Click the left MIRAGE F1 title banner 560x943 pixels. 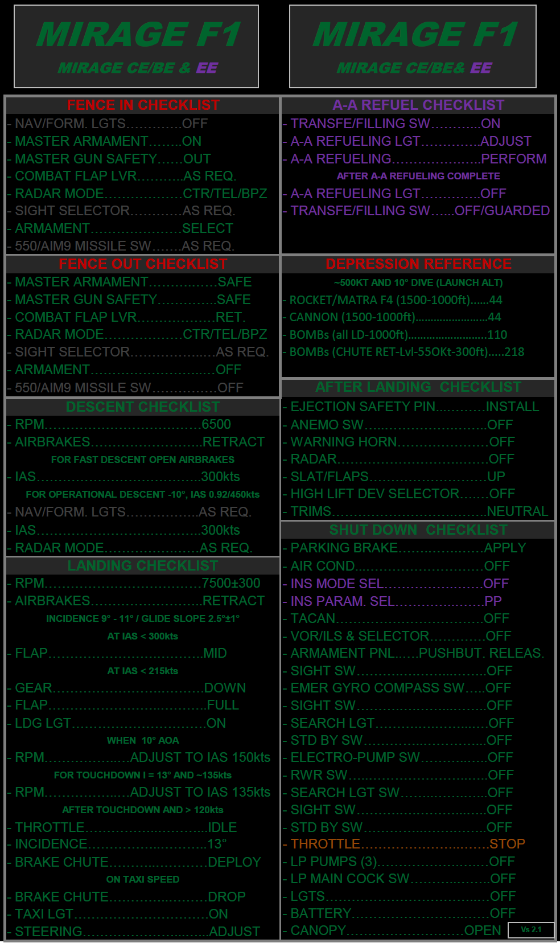point(137,47)
